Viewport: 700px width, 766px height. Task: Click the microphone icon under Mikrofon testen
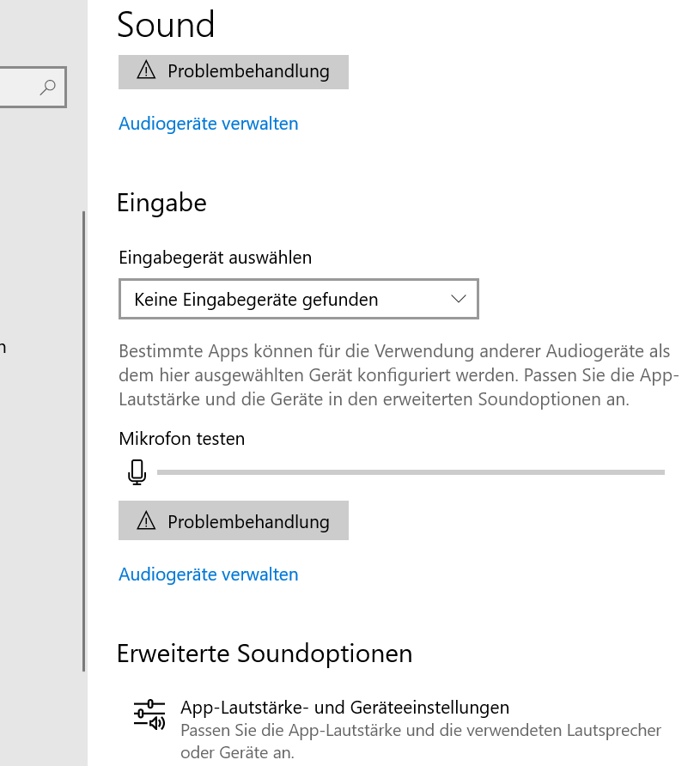click(x=137, y=471)
